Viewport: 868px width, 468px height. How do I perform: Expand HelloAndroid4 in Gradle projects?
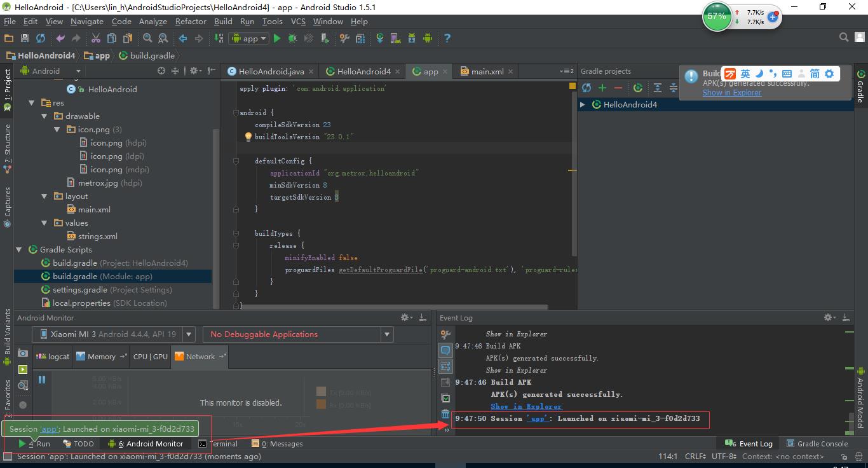[582, 104]
